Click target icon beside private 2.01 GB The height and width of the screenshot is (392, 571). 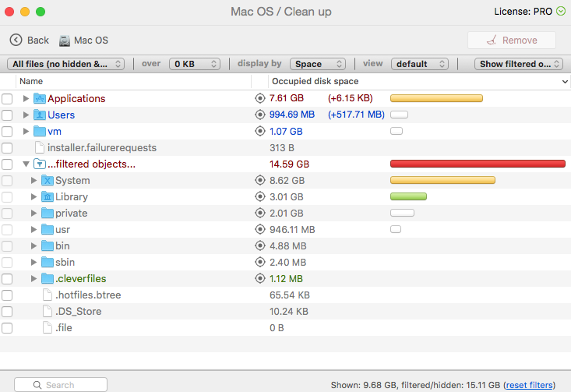point(259,213)
